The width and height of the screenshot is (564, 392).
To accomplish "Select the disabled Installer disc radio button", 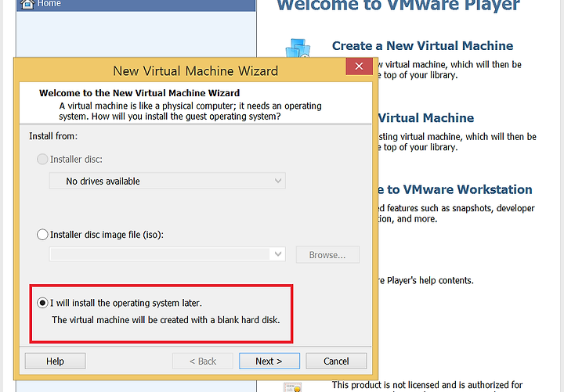I will (x=42, y=159).
